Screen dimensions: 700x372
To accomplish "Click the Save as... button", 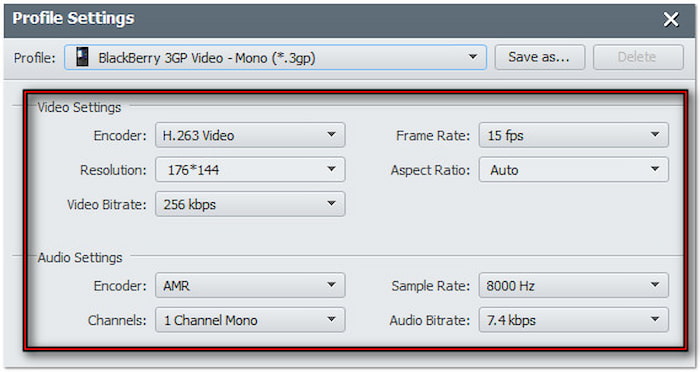I will pyautogui.click(x=540, y=57).
